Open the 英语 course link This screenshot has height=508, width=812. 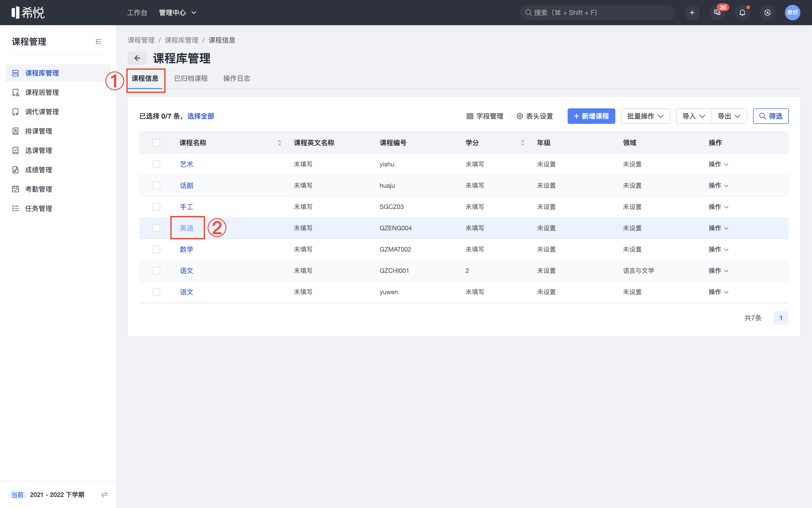(x=187, y=228)
